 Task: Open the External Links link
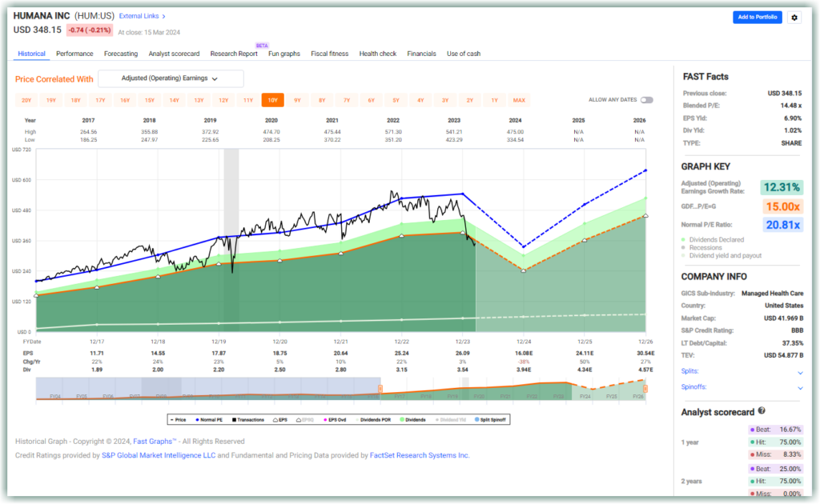(139, 16)
